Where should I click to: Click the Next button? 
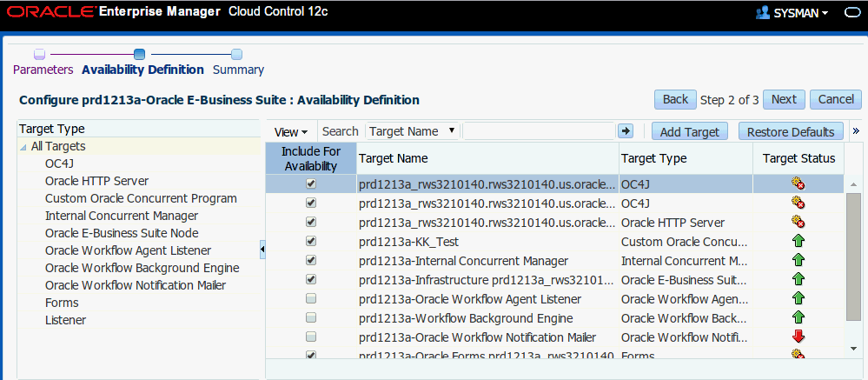tap(784, 100)
